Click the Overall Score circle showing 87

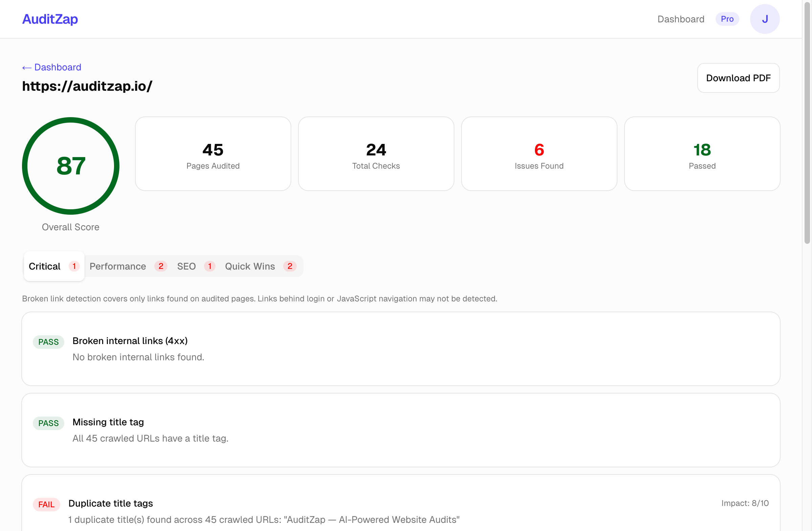pos(70,166)
